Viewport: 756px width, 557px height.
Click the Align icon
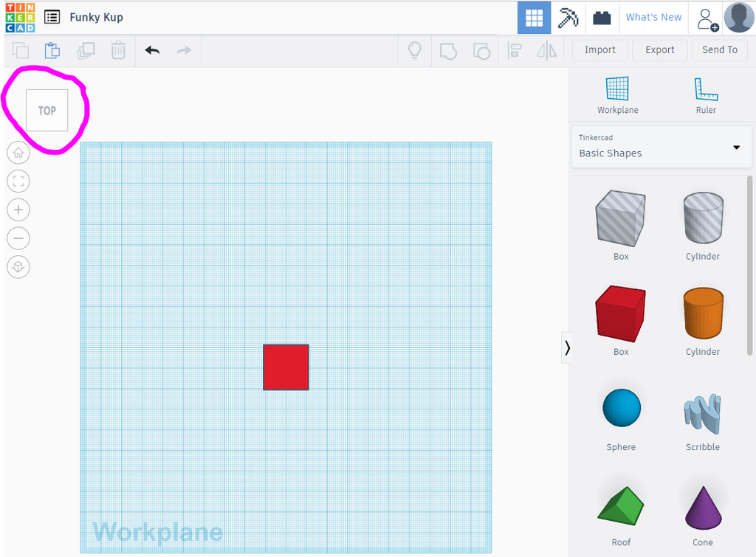(515, 50)
